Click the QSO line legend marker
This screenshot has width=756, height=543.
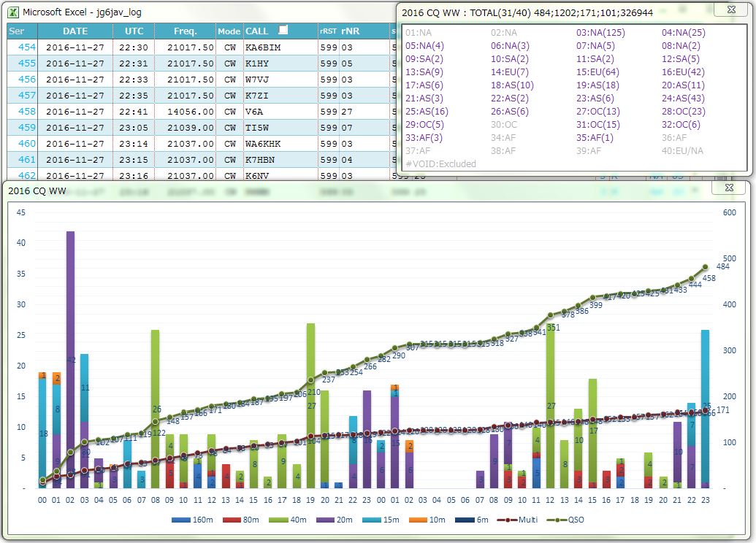tap(562, 520)
